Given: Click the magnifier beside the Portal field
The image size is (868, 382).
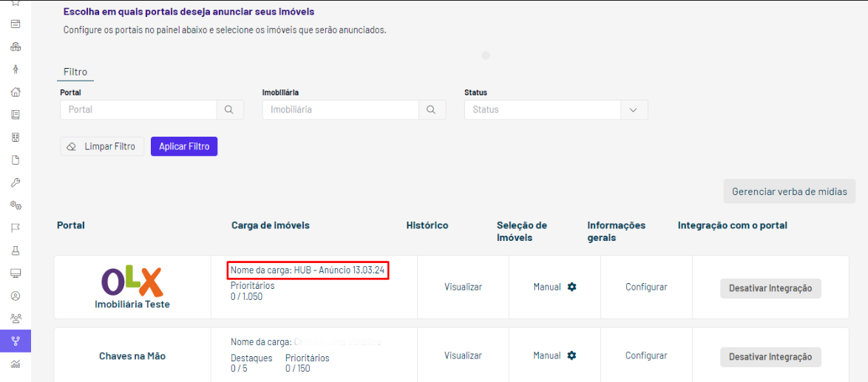Looking at the screenshot, I should point(230,109).
